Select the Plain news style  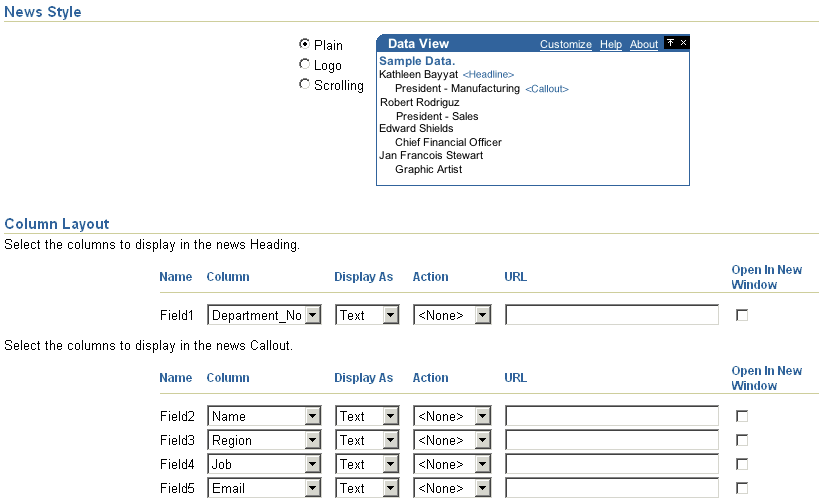305,44
